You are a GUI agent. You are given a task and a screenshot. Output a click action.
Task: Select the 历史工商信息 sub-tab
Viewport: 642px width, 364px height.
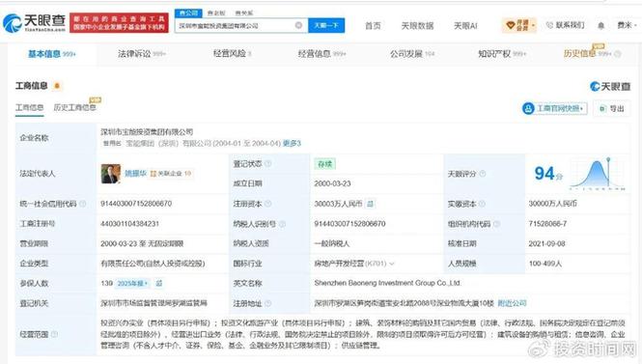75,107
